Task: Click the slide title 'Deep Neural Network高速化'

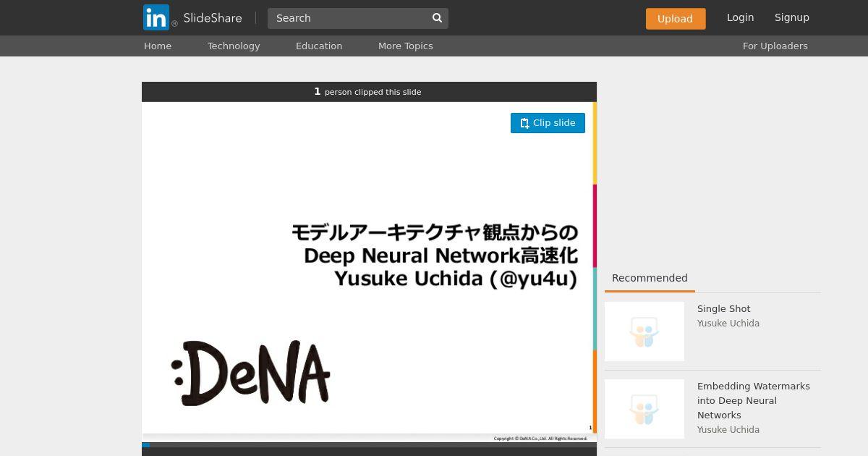Action: [441, 256]
